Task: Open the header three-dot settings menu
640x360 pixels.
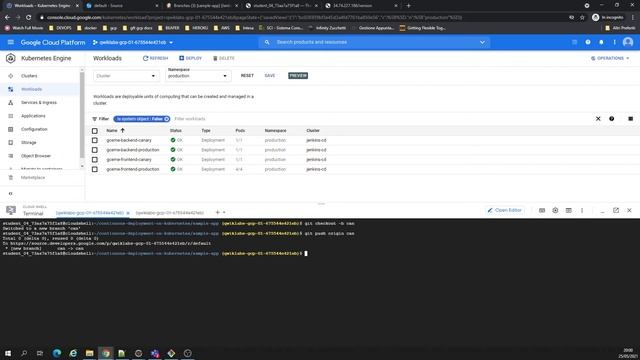Action: pos(614,42)
